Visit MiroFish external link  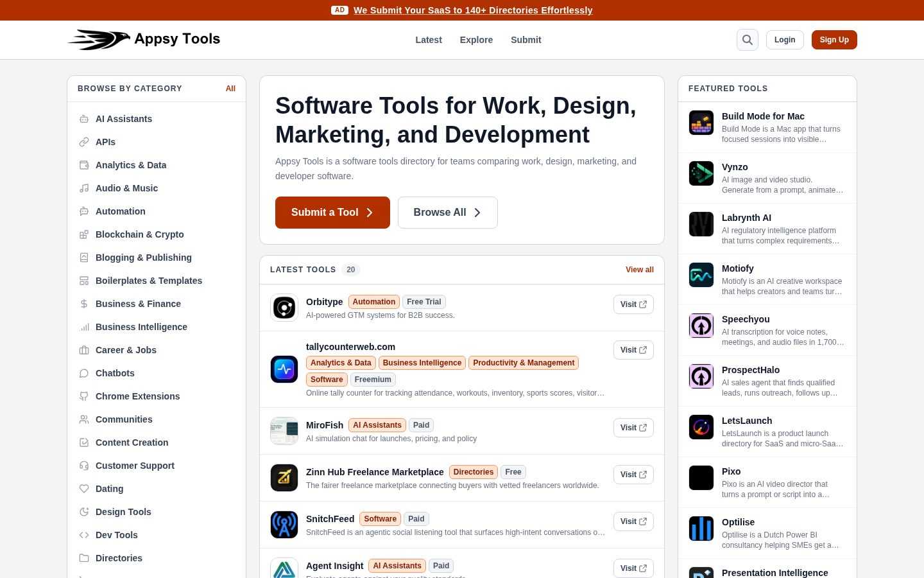pyautogui.click(x=633, y=428)
